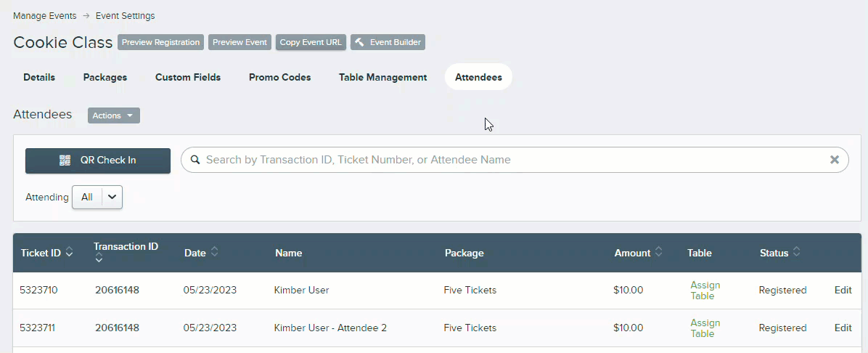Image resolution: width=868 pixels, height=353 pixels.
Task: Click the Copy Event URL button
Action: [x=311, y=42]
